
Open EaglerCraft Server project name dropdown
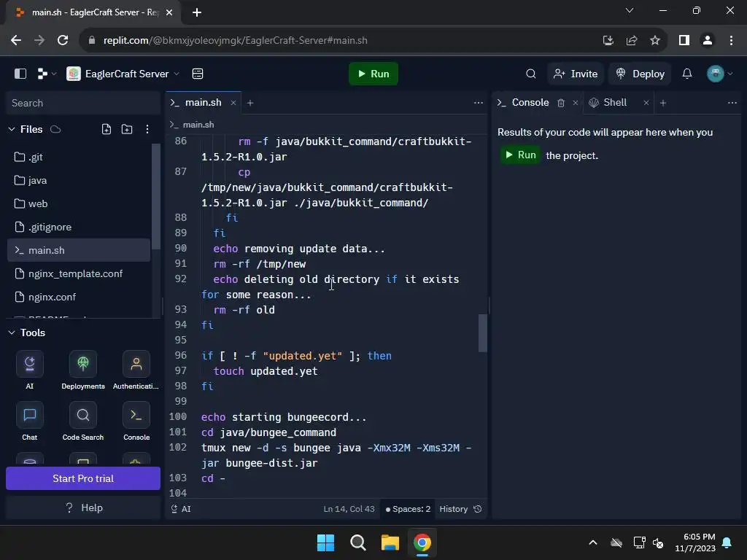127,74
